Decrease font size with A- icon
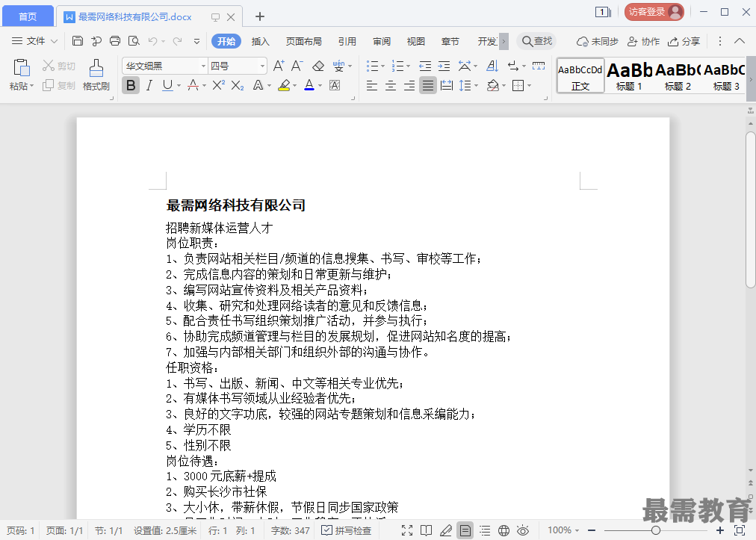Viewport: 756px width, 540px height. [297, 66]
